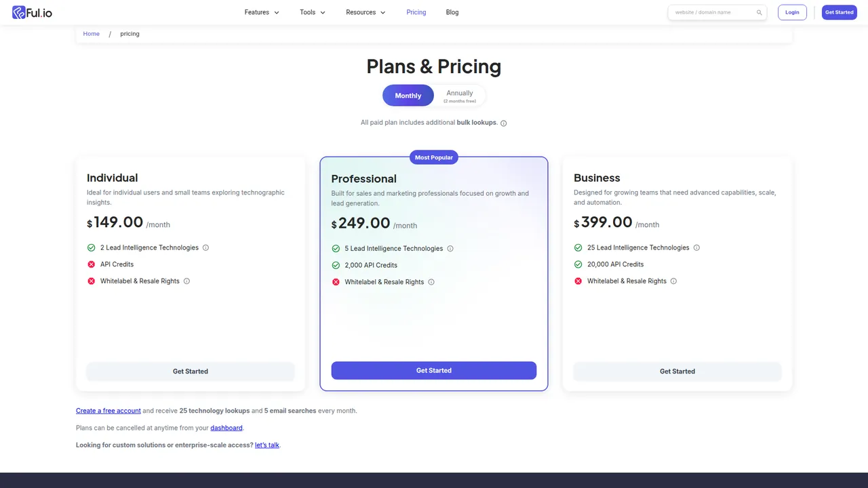Click the search magnifier icon
Viewport: 868px width, 488px height.
(759, 12)
